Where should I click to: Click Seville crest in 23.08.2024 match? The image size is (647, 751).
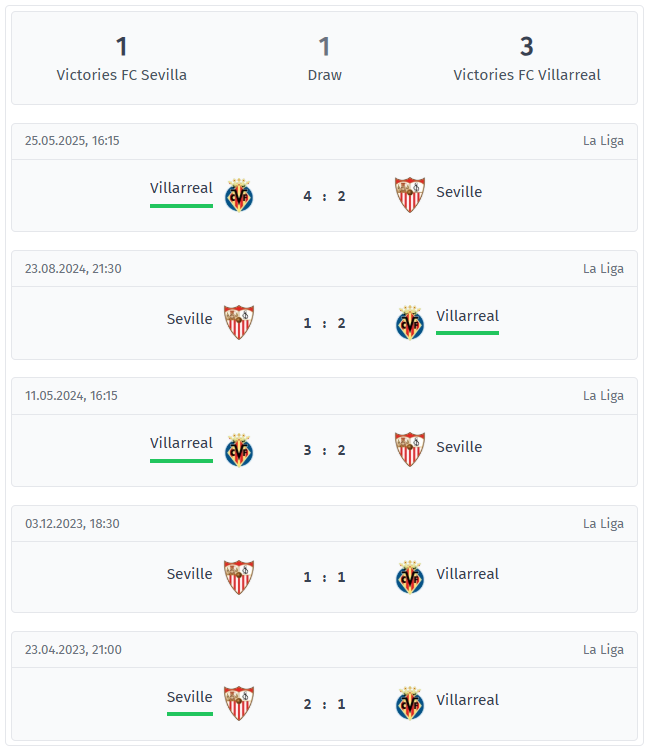click(239, 322)
